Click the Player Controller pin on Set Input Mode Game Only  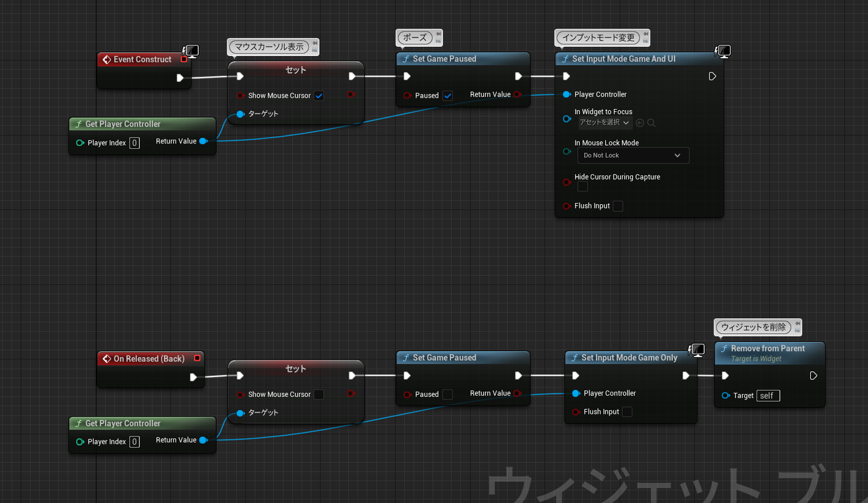coord(576,393)
